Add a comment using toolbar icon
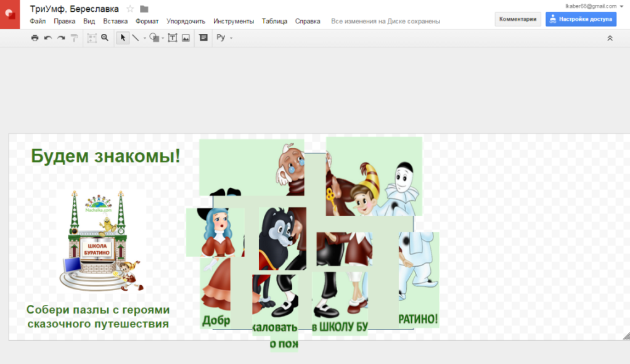Image resolution: width=630 pixels, height=364 pixels. [x=203, y=38]
